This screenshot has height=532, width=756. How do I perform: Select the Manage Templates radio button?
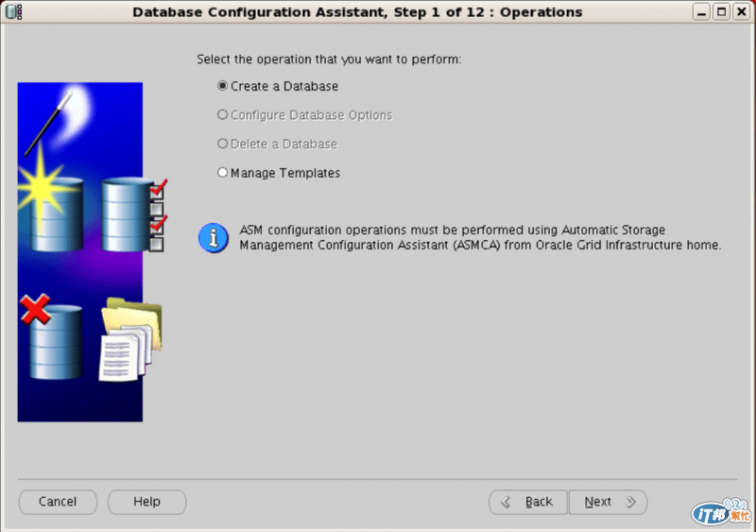pyautogui.click(x=222, y=173)
